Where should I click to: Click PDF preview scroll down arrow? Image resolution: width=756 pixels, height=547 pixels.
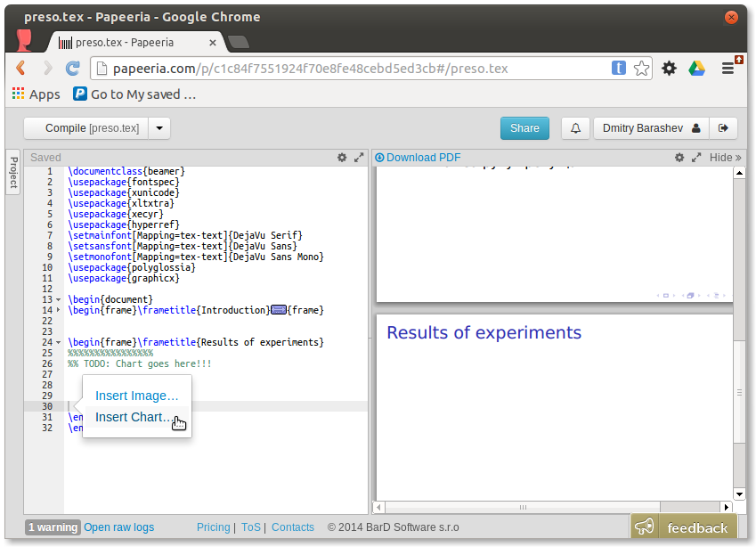point(739,494)
